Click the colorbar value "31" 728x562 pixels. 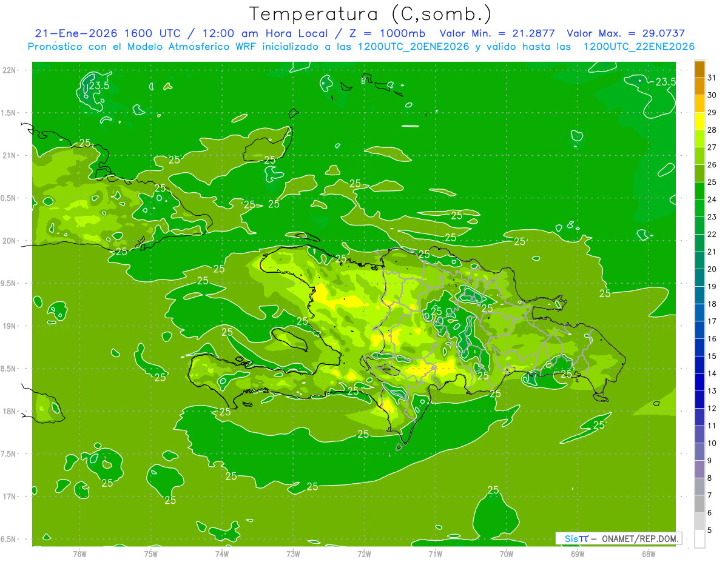(x=712, y=78)
